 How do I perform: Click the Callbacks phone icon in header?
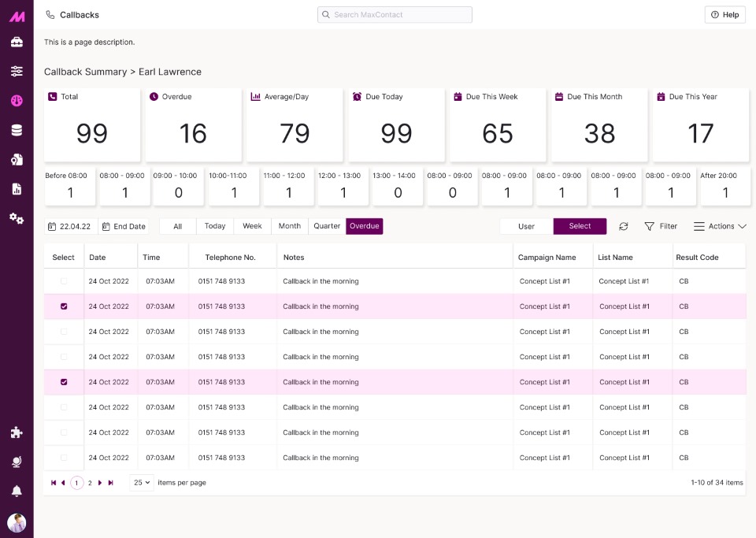(x=50, y=15)
